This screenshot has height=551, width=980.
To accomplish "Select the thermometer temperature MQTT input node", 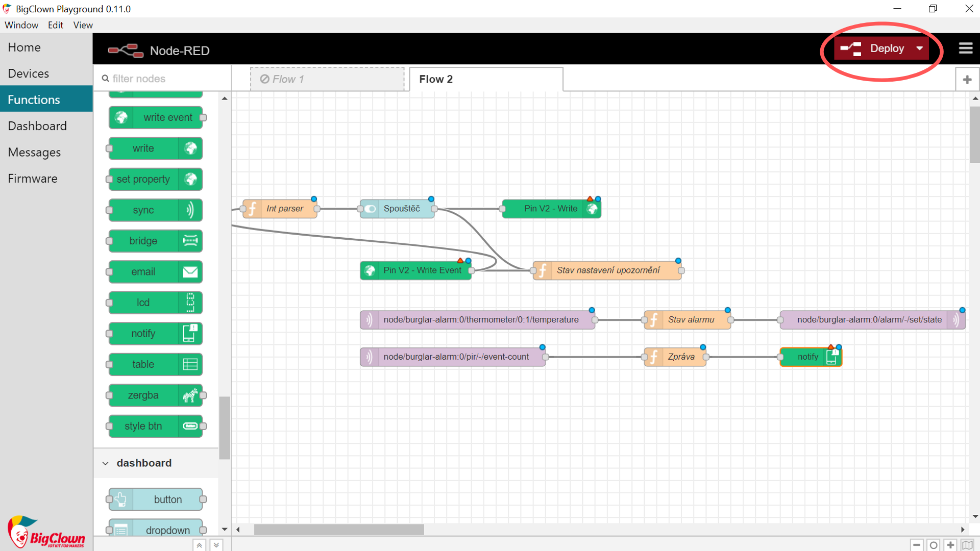I will (x=478, y=320).
